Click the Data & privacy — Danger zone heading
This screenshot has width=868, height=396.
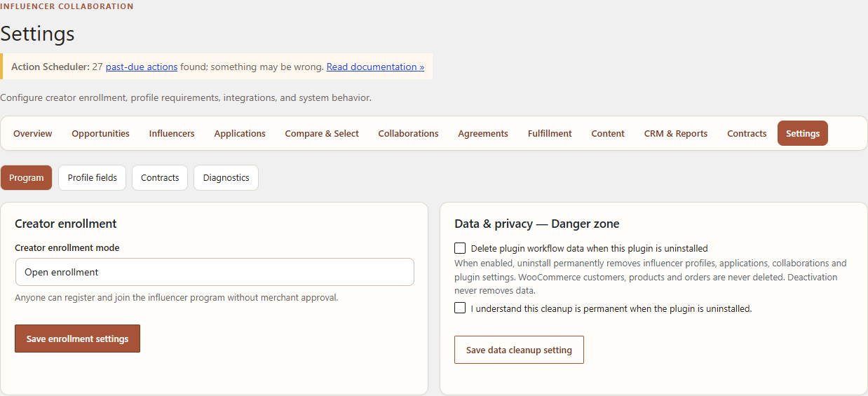[x=537, y=224]
